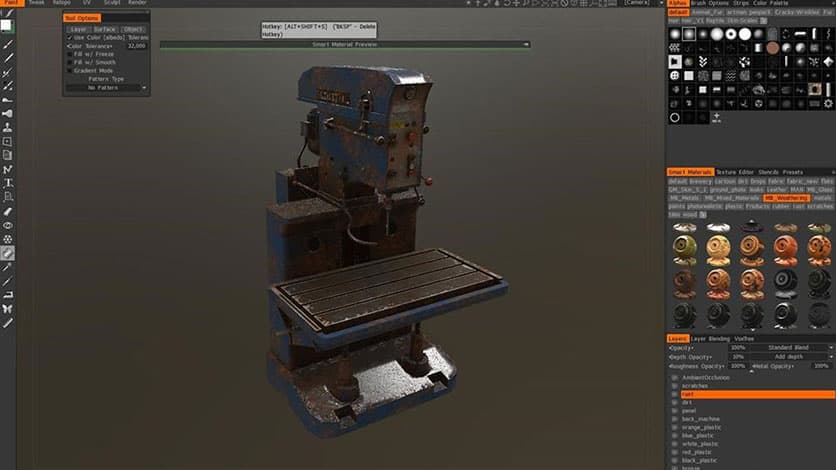The image size is (836, 470).
Task: Uncheck Use Color (albedo) Tolerance option
Action: coord(70,37)
